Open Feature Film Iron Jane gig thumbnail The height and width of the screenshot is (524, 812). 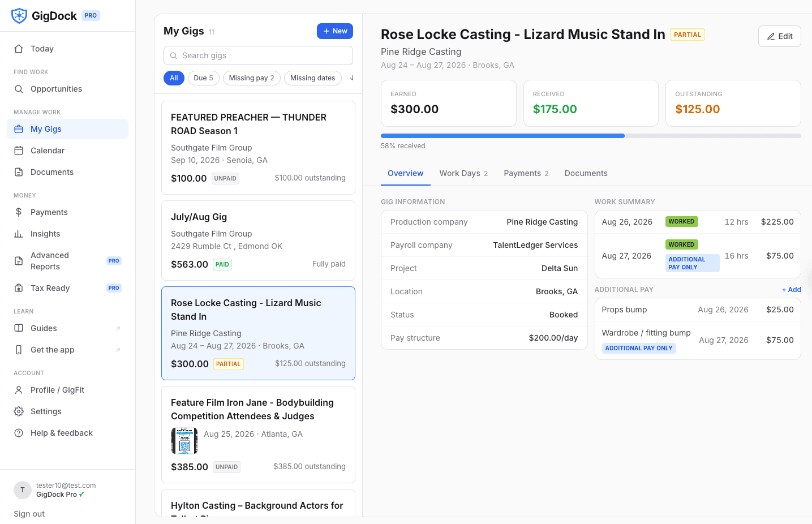tap(184, 441)
